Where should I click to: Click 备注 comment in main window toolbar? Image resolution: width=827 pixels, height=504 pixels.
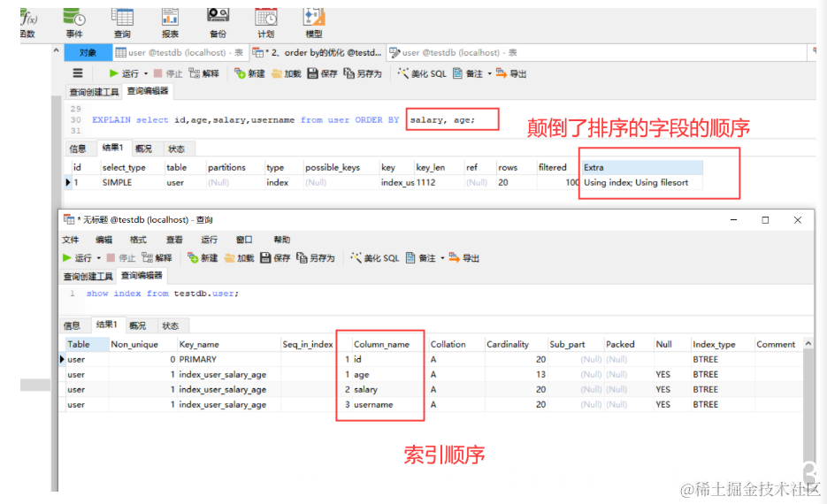point(468,73)
